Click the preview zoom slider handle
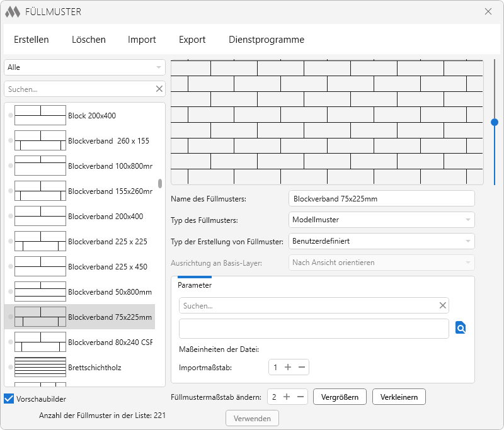504x430 pixels. click(495, 122)
